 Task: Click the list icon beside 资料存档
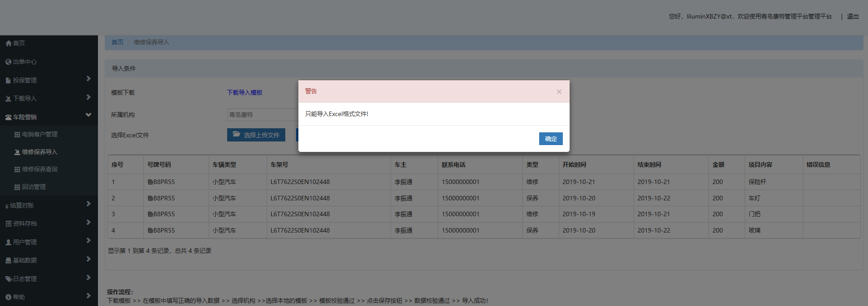pos(8,223)
